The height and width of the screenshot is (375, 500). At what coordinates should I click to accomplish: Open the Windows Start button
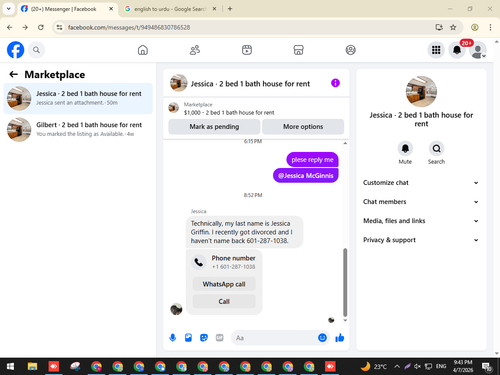pyautogui.click(x=10, y=367)
